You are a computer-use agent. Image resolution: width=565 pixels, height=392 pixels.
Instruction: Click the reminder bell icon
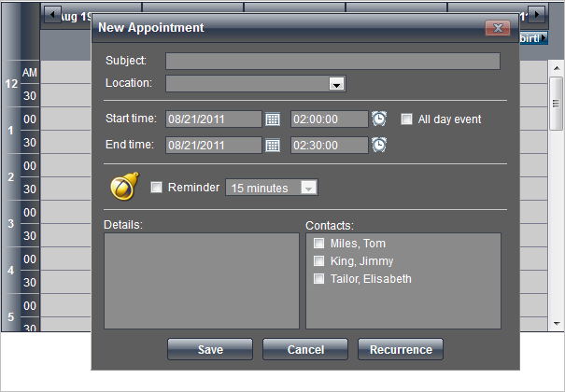124,187
